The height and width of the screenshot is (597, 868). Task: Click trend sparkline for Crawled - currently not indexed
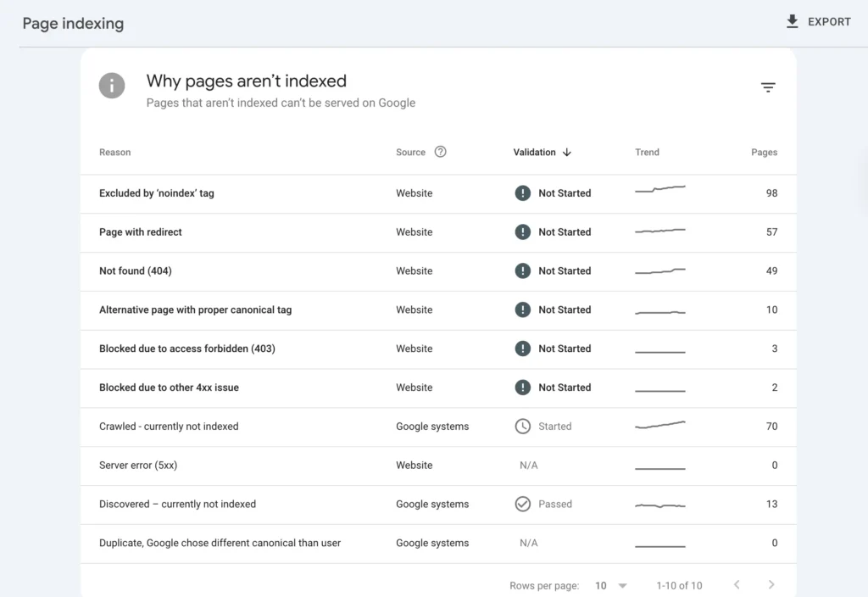pyautogui.click(x=659, y=425)
